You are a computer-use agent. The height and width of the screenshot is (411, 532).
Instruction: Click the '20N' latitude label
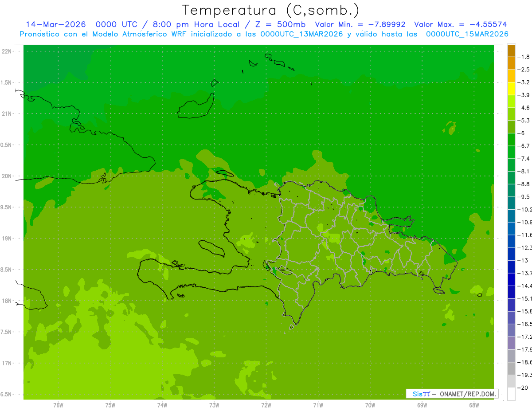pos(8,176)
